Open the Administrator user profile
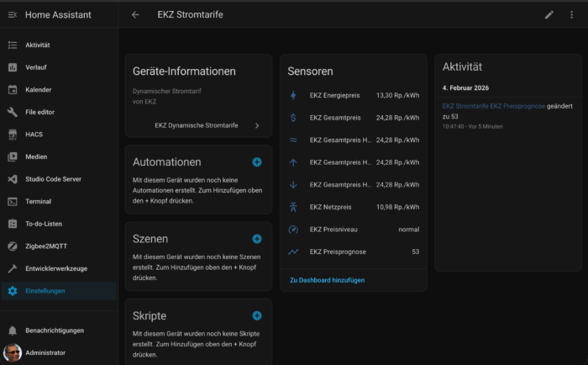The image size is (588, 365). click(x=45, y=352)
